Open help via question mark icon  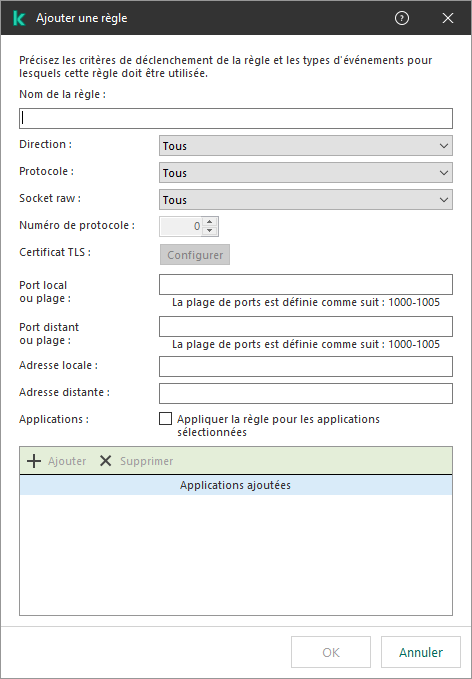click(x=402, y=18)
